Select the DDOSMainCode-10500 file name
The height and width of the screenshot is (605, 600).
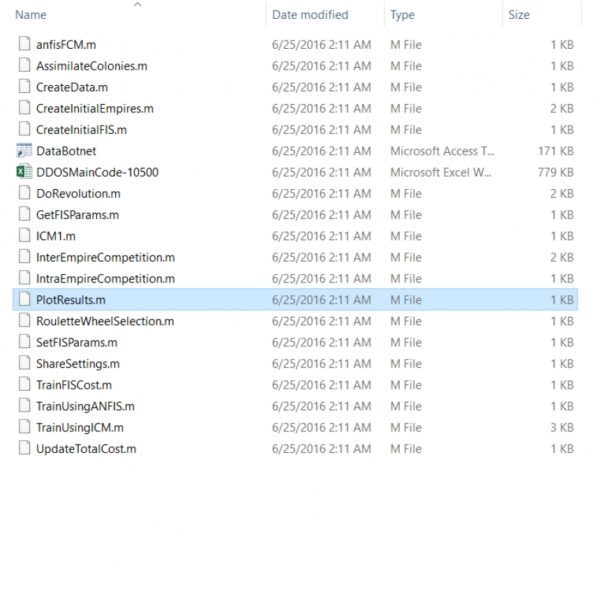(x=98, y=172)
